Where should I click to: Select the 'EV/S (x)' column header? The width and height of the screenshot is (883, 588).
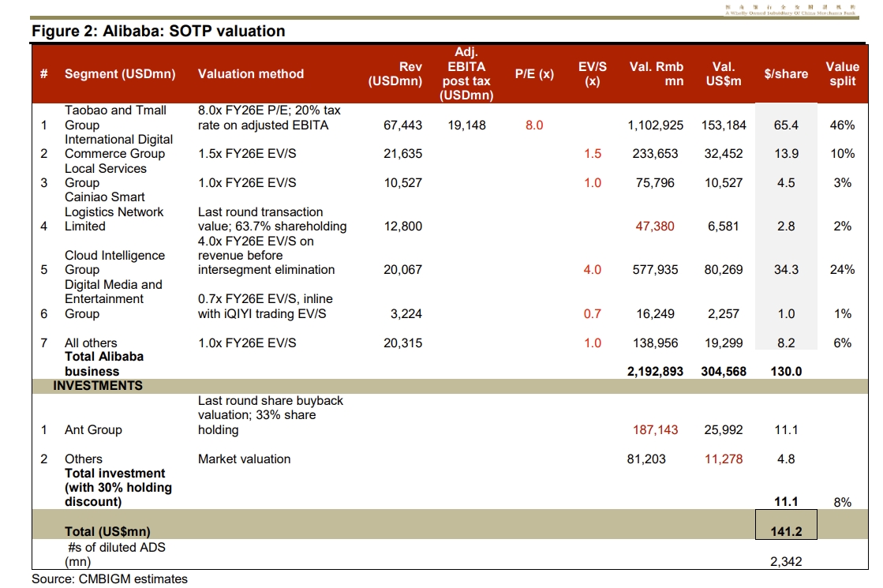pyautogui.click(x=593, y=73)
